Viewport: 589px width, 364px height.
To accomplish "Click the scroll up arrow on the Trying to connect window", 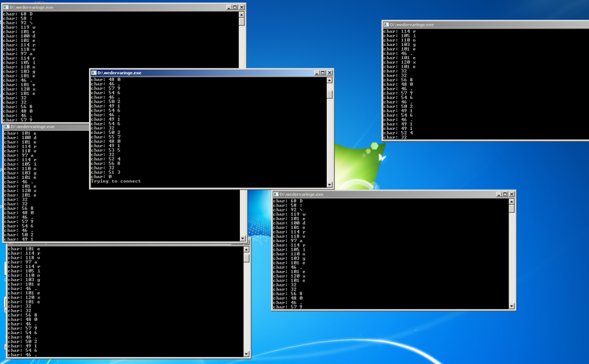I will (x=329, y=81).
